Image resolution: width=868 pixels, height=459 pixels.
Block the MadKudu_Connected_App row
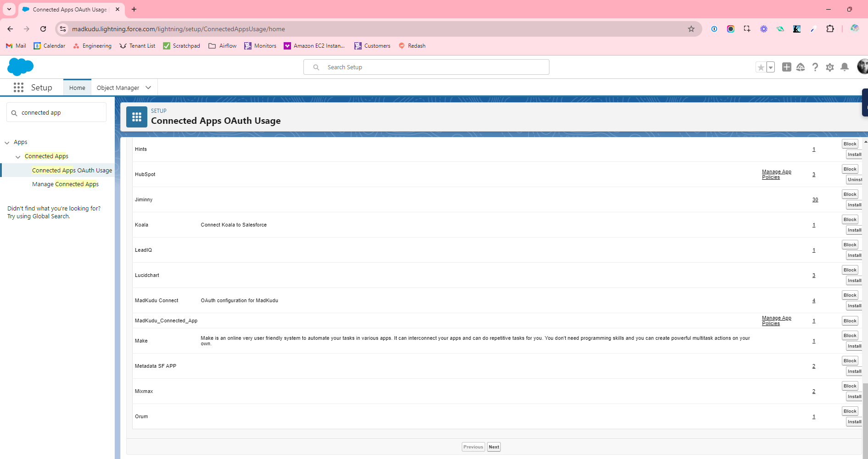point(850,321)
